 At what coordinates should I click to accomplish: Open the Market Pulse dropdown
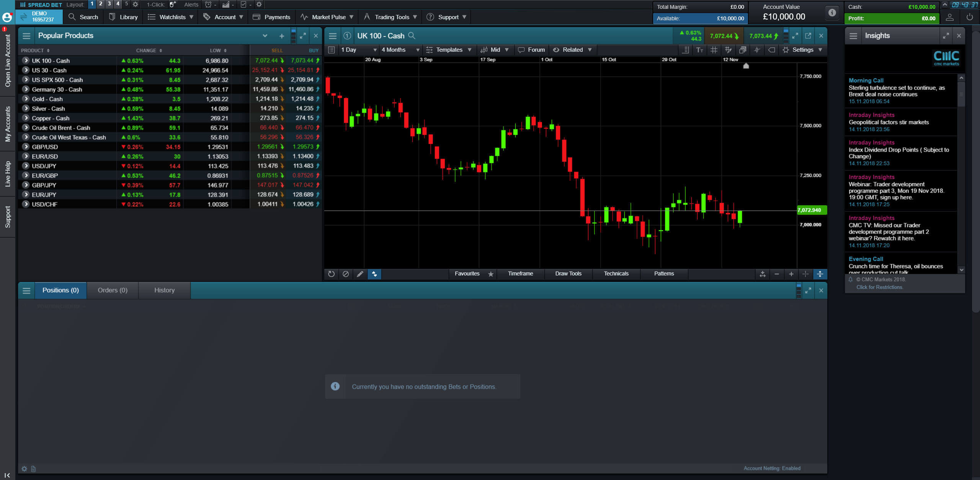[x=327, y=17]
